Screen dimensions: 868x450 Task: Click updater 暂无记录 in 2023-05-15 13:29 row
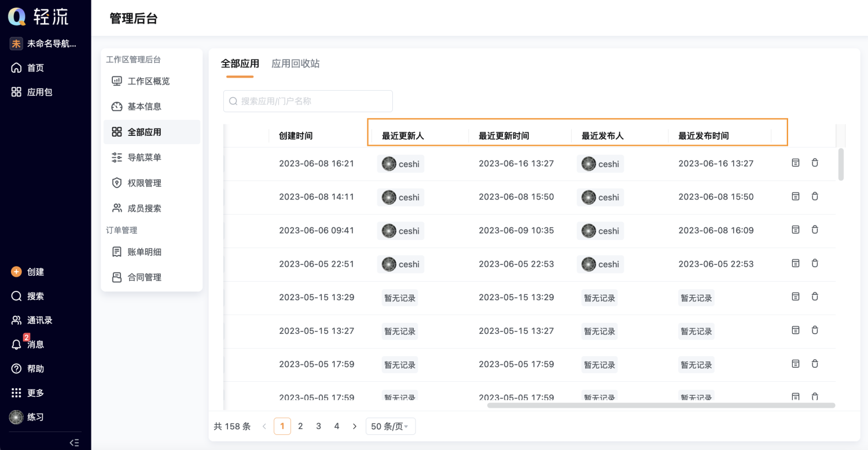tap(400, 298)
